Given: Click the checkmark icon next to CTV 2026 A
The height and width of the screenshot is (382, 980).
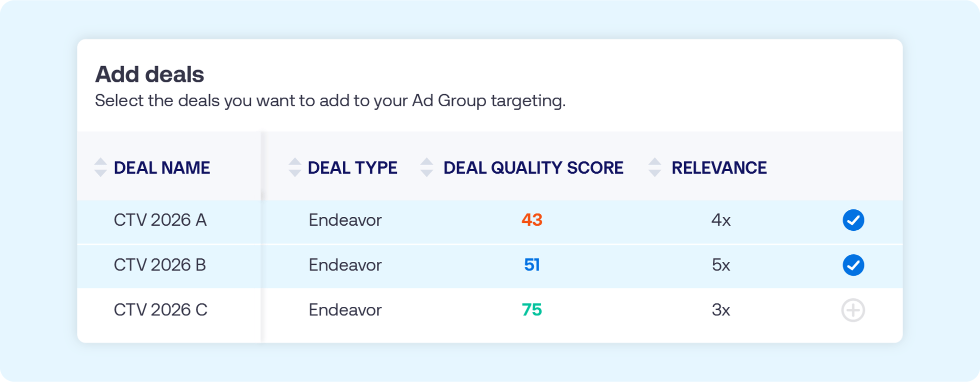Looking at the screenshot, I should pos(853,220).
